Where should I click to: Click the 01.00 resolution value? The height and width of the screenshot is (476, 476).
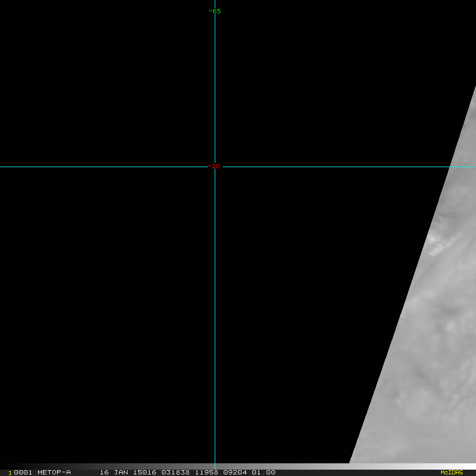coord(263,472)
